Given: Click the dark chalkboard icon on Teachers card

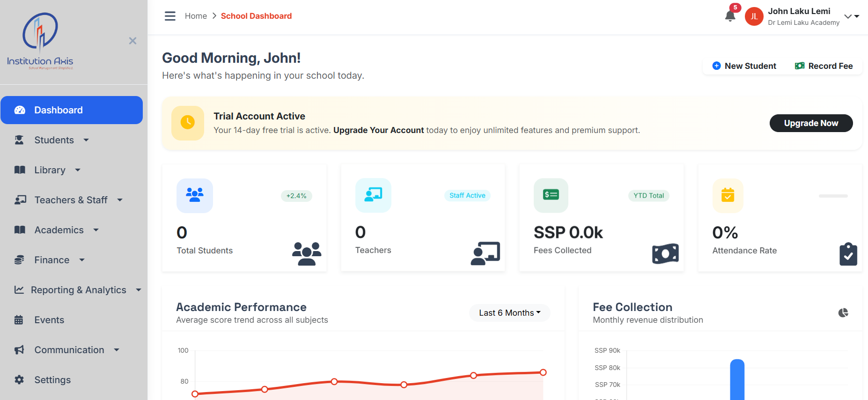Looking at the screenshot, I should tap(485, 253).
